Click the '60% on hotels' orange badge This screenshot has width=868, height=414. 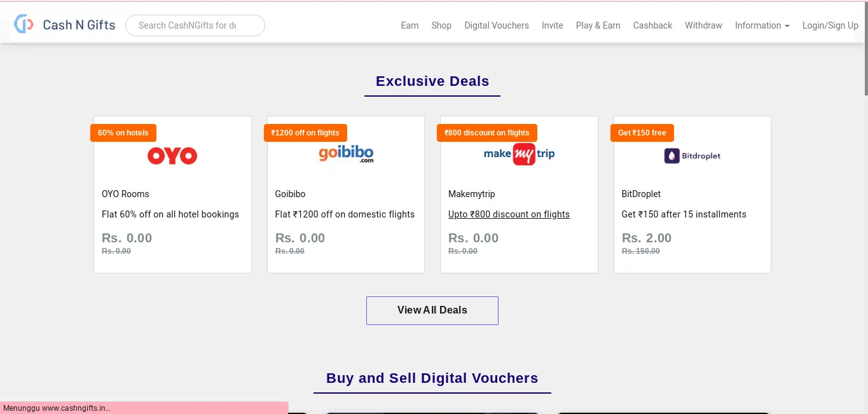[123, 133]
